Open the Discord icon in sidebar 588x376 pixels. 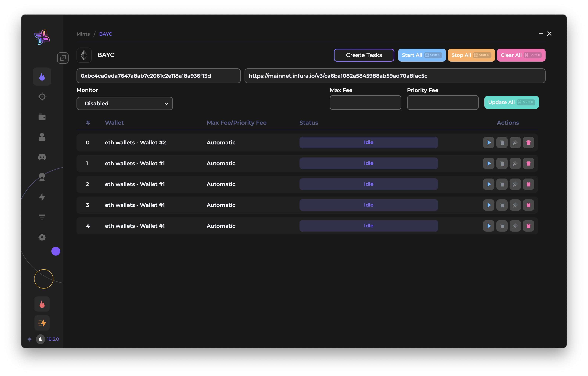coord(42,157)
